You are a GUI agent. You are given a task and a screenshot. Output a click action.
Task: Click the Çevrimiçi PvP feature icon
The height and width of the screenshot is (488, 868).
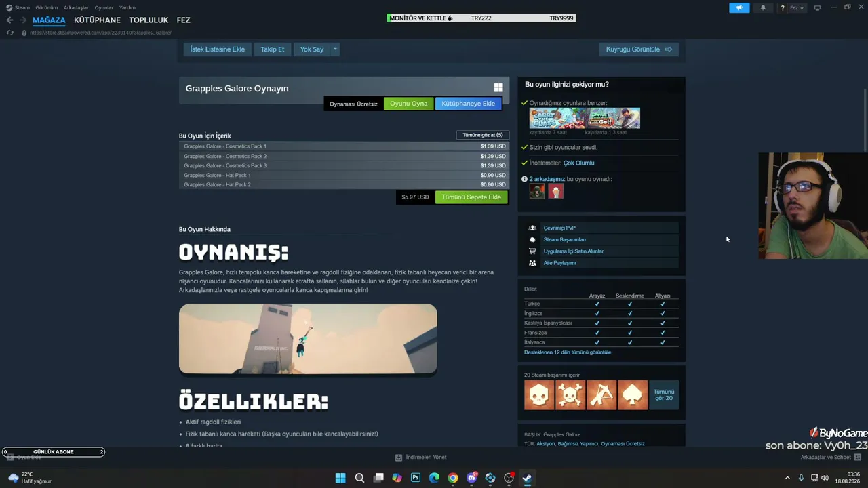(x=532, y=228)
